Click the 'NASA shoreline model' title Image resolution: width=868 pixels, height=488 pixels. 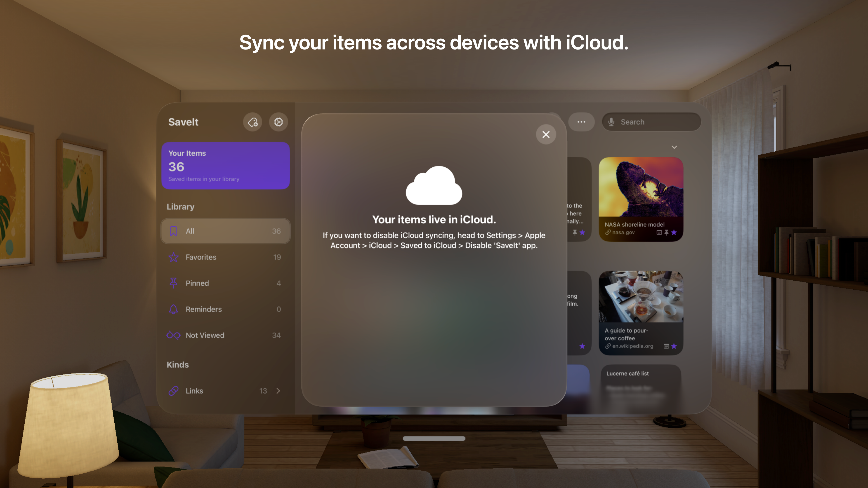tap(634, 224)
